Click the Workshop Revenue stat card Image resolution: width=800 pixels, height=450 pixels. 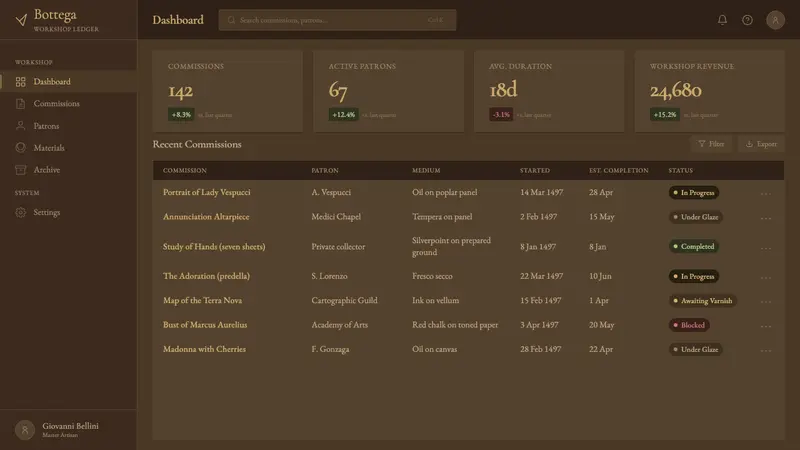click(x=709, y=91)
